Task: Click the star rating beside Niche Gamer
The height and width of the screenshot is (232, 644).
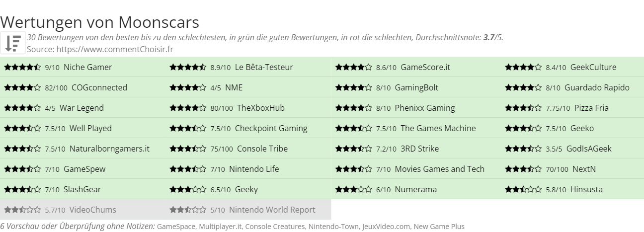Action: pos(22,67)
